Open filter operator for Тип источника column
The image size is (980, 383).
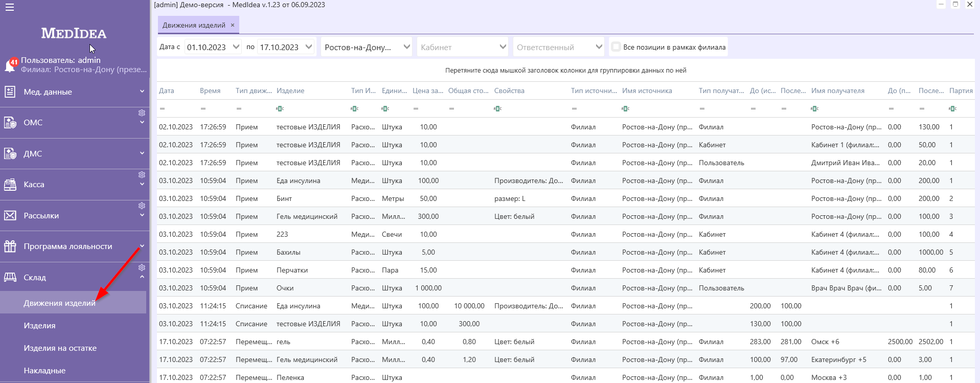574,108
